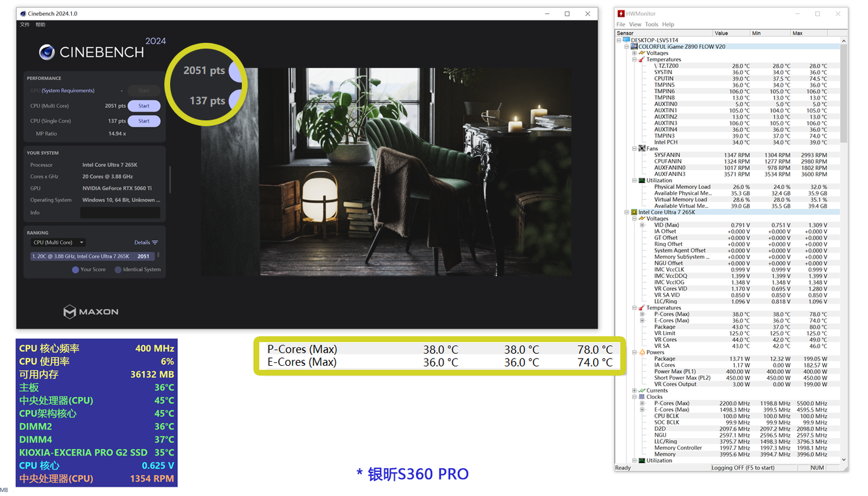Click the 'Logging OFF (F5 to start)' status text

743,468
